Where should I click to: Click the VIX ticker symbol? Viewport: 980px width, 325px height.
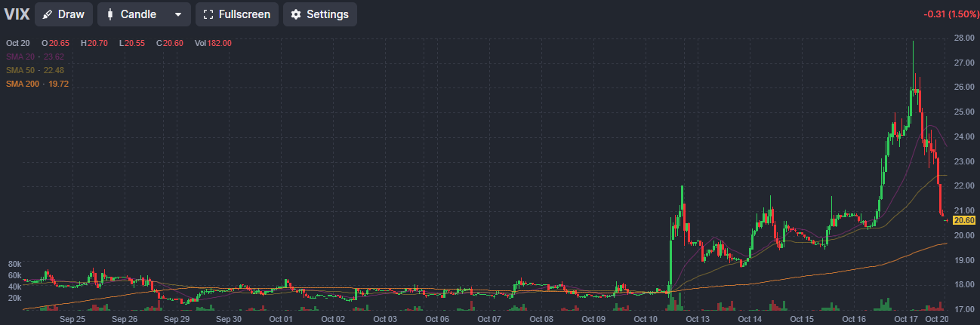tap(17, 14)
